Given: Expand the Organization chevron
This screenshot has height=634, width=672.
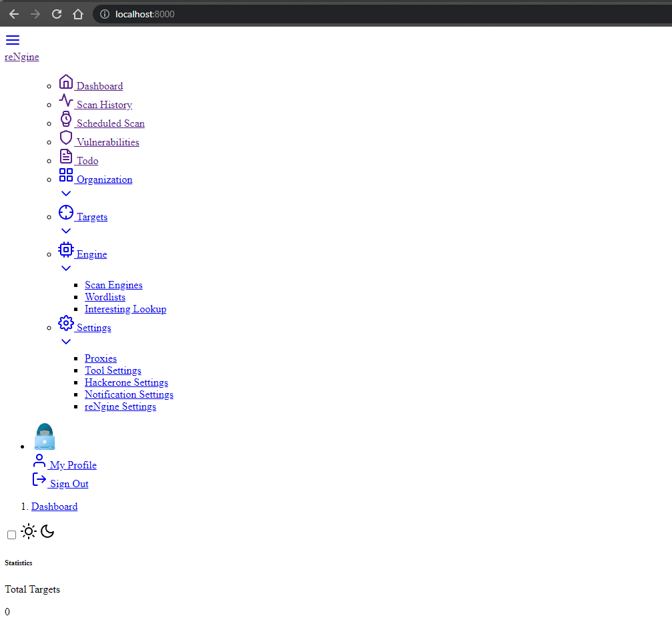Looking at the screenshot, I should click(66, 194).
